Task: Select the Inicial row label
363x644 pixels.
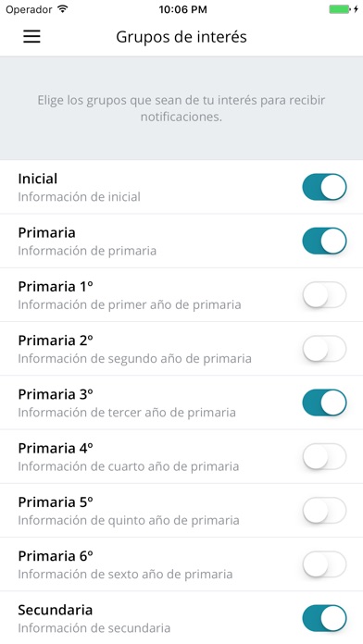Action: pos(38,179)
